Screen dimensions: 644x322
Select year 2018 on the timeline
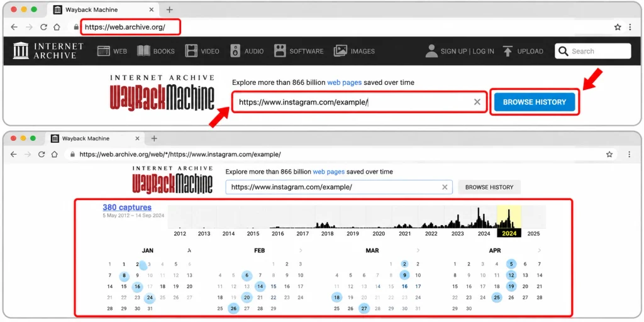click(x=327, y=234)
